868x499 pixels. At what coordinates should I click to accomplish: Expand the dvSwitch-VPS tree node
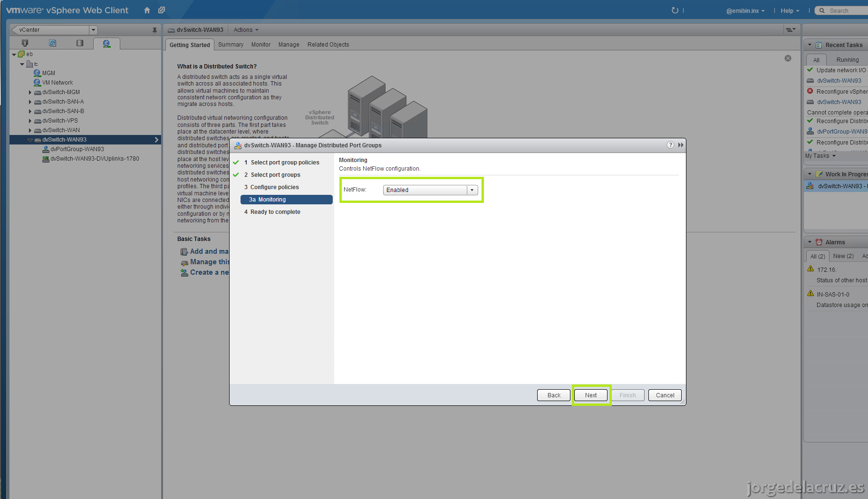(30, 121)
